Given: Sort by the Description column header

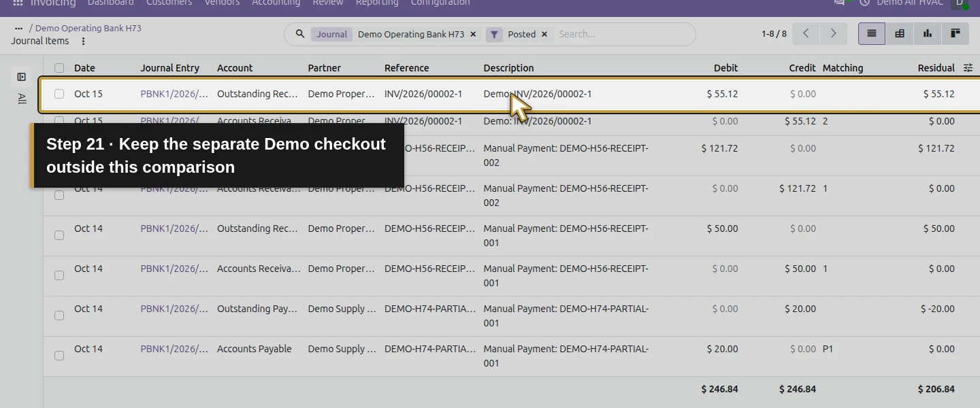Looking at the screenshot, I should [509, 68].
